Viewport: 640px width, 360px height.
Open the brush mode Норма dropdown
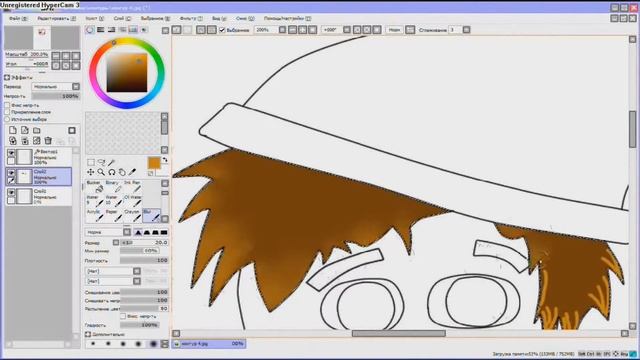108,232
